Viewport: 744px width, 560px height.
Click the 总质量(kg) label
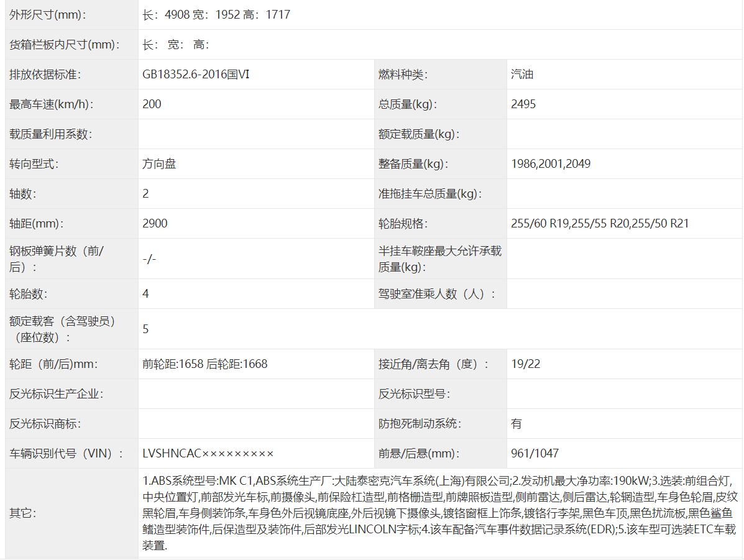pos(408,104)
